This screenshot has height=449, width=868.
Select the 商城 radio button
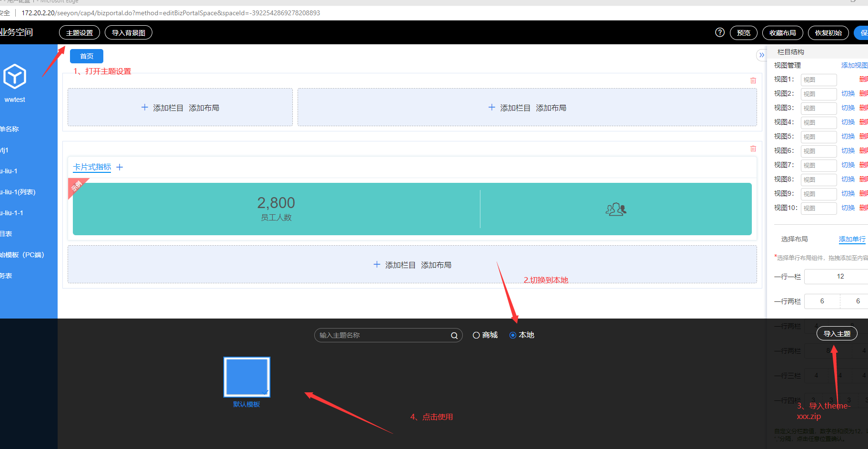click(x=476, y=335)
